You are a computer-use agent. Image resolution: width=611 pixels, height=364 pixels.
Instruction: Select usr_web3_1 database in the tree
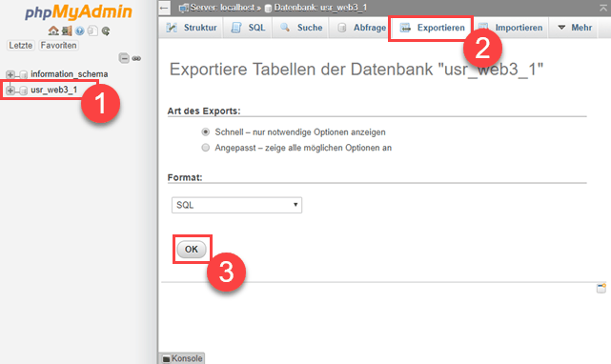point(54,90)
